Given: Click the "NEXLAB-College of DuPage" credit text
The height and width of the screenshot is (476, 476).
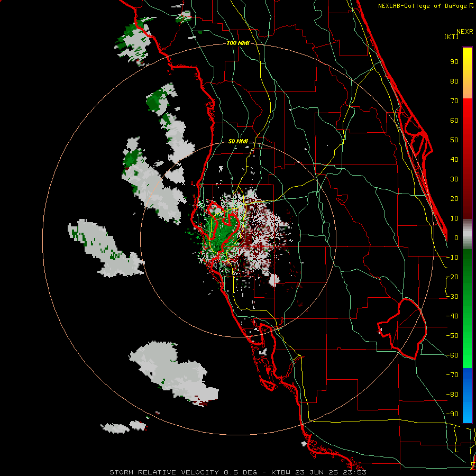Looking at the screenshot, I should click(x=423, y=6).
